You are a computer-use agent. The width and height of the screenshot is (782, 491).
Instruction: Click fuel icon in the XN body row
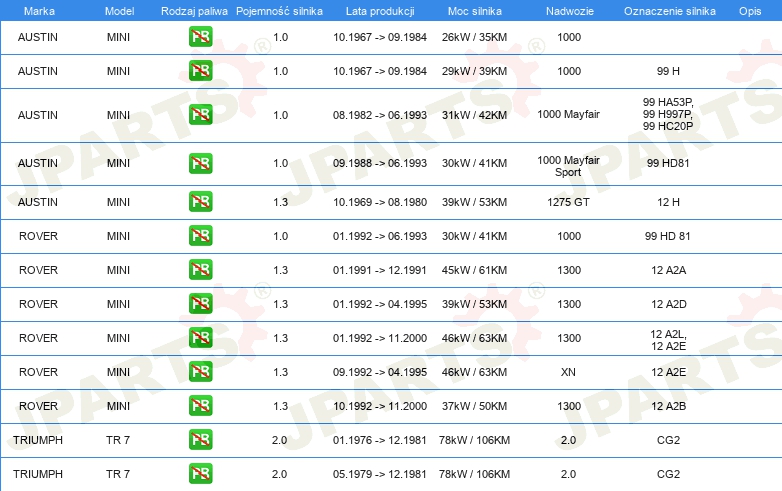click(x=200, y=371)
